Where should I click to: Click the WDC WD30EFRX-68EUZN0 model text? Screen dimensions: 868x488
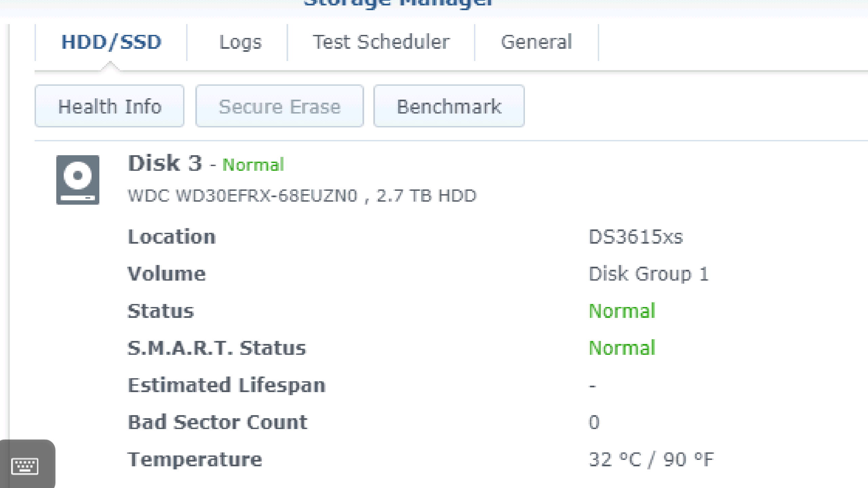click(243, 196)
